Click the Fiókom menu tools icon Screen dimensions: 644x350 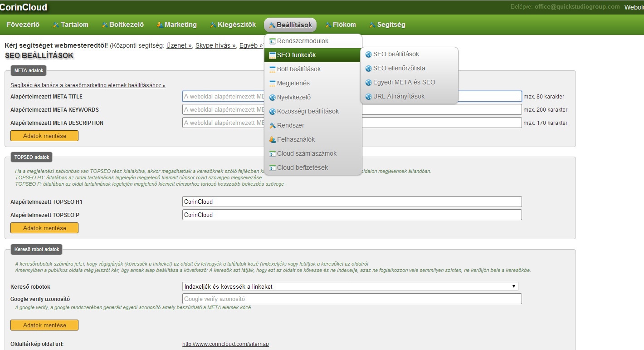(328, 25)
